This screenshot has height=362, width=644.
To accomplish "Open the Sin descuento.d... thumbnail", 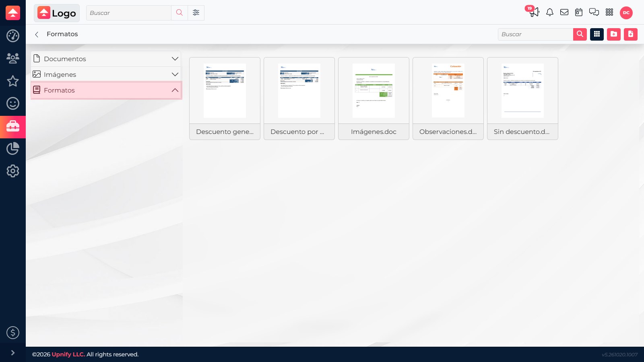I will [522, 91].
